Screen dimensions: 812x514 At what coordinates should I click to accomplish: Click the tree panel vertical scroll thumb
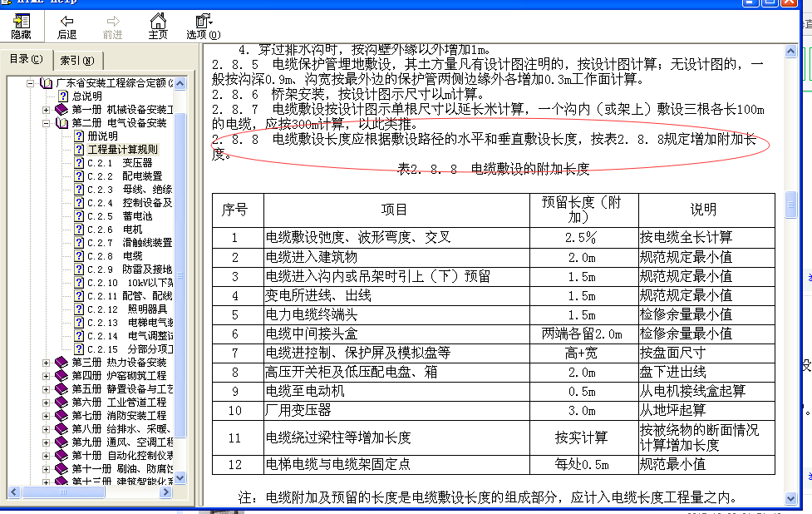point(180,274)
